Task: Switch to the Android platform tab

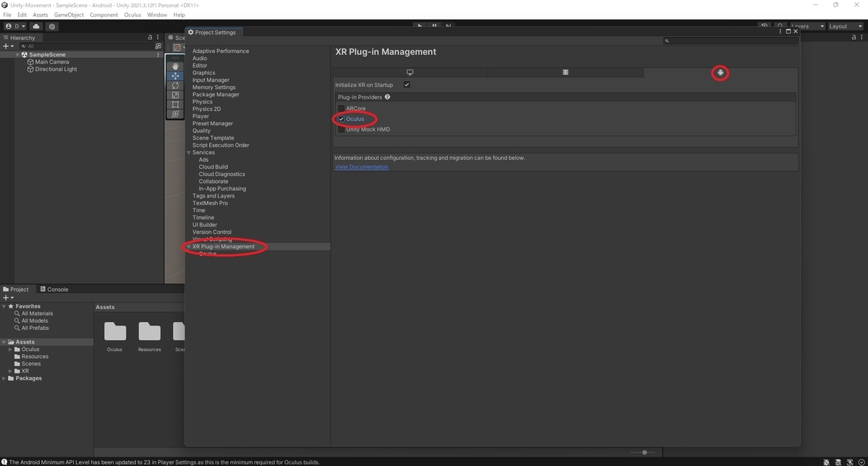Action: (720, 72)
